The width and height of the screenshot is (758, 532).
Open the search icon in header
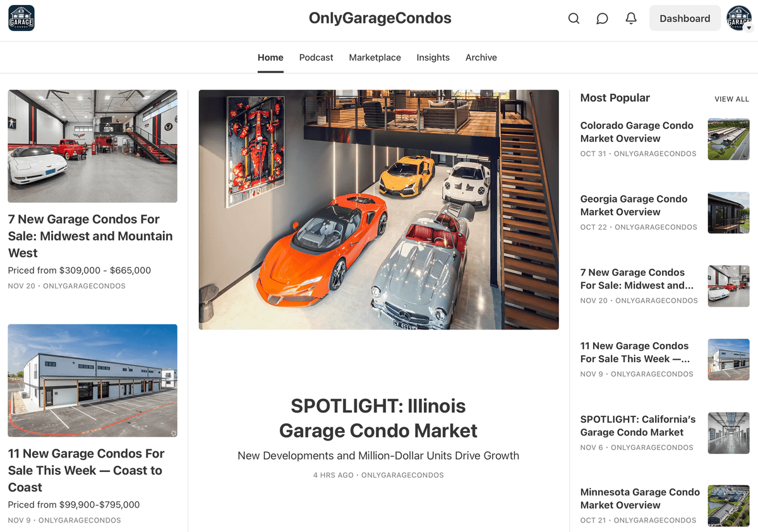click(x=574, y=18)
